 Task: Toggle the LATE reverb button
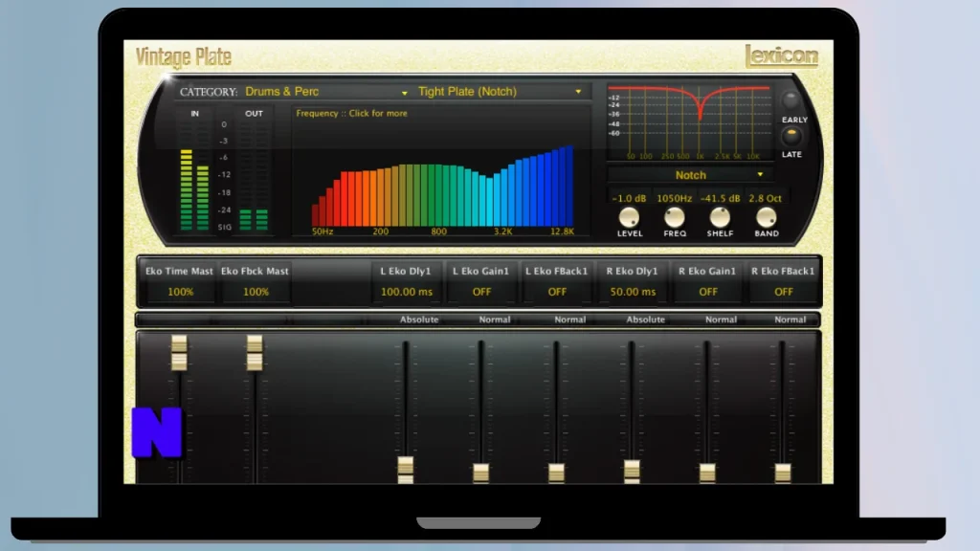791,136
